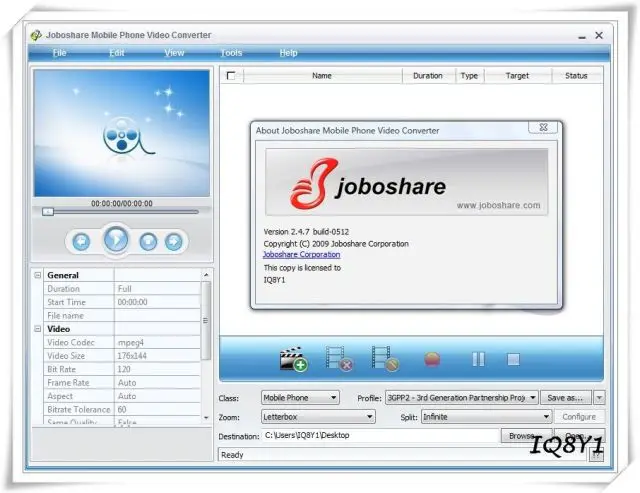Click the Type column header
Viewport: 640px width, 493px height.
coord(469,76)
